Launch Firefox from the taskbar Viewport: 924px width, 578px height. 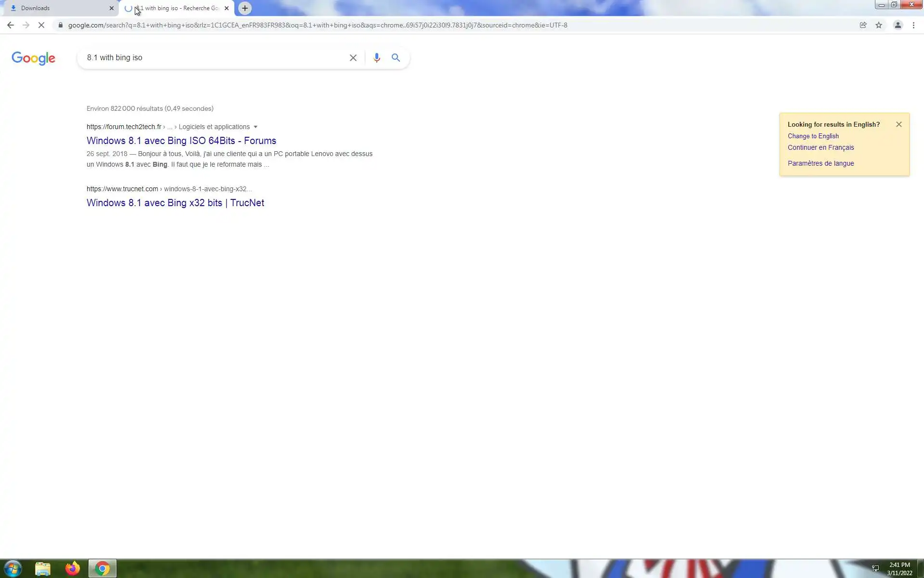point(73,568)
